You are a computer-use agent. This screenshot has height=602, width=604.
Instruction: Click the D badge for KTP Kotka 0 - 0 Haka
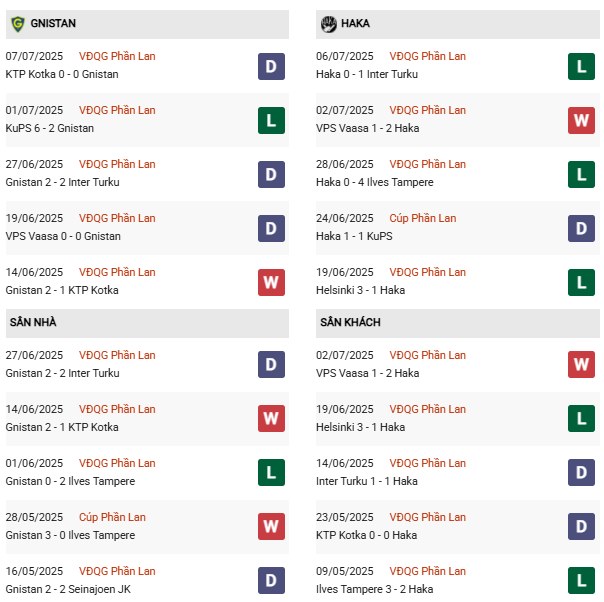coord(581,527)
